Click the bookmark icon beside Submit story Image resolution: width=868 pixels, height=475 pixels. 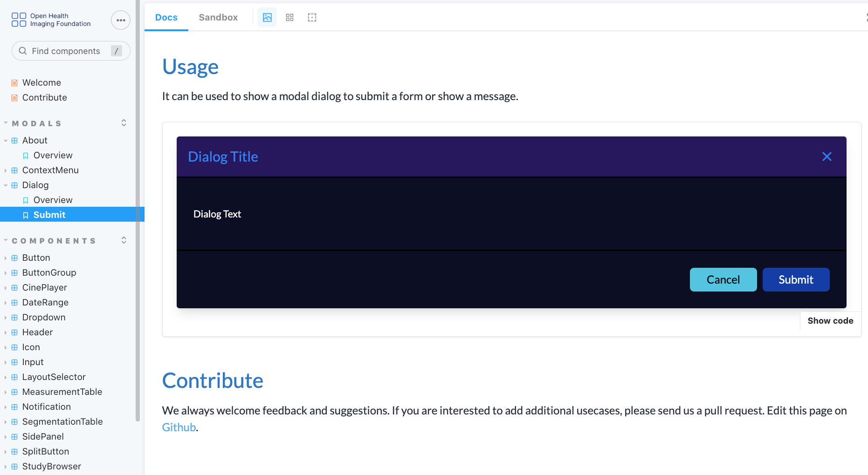pos(26,215)
